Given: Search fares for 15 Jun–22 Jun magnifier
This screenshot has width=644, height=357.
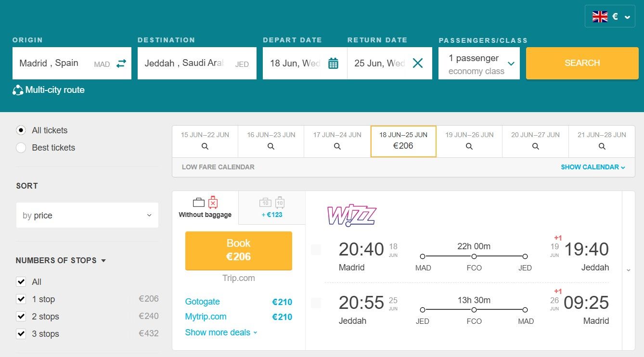Looking at the screenshot, I should (205, 145).
